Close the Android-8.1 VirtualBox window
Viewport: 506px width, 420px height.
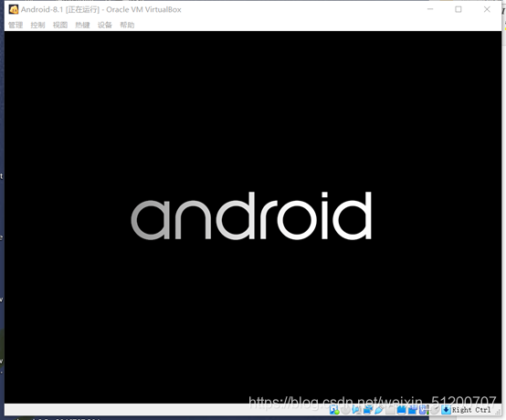[x=487, y=9]
